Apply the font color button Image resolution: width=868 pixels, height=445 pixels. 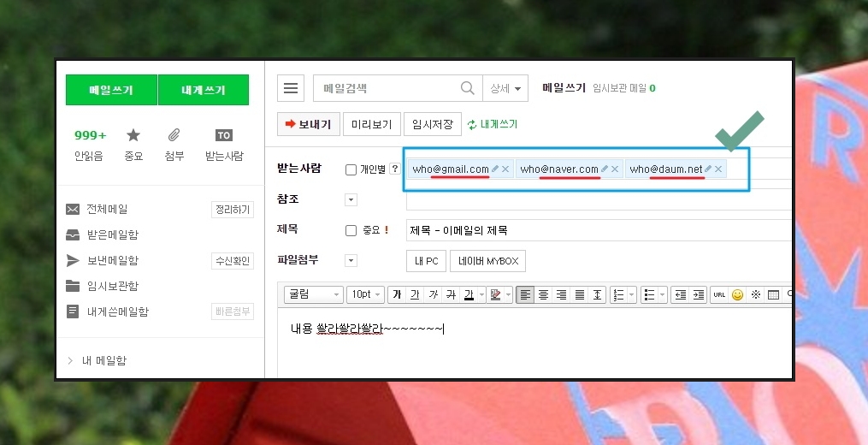coord(469,295)
